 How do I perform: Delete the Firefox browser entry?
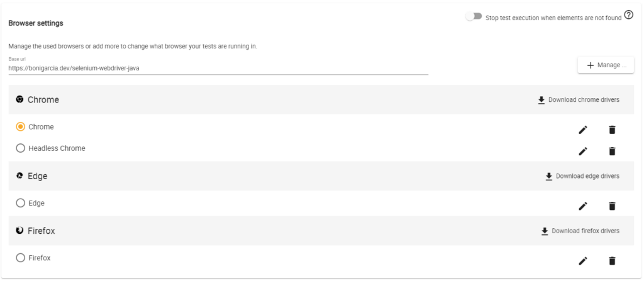pyautogui.click(x=612, y=261)
